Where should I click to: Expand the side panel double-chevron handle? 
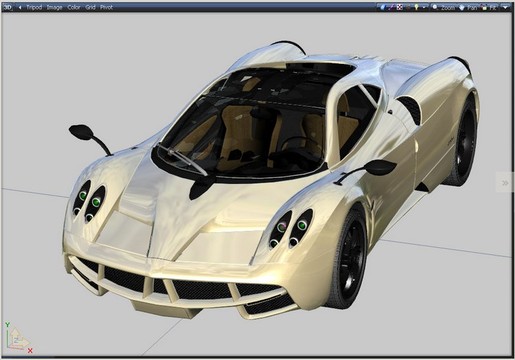coord(505,182)
